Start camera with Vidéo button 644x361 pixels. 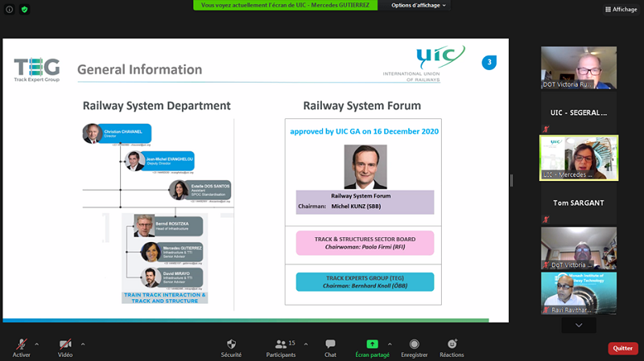(65, 348)
